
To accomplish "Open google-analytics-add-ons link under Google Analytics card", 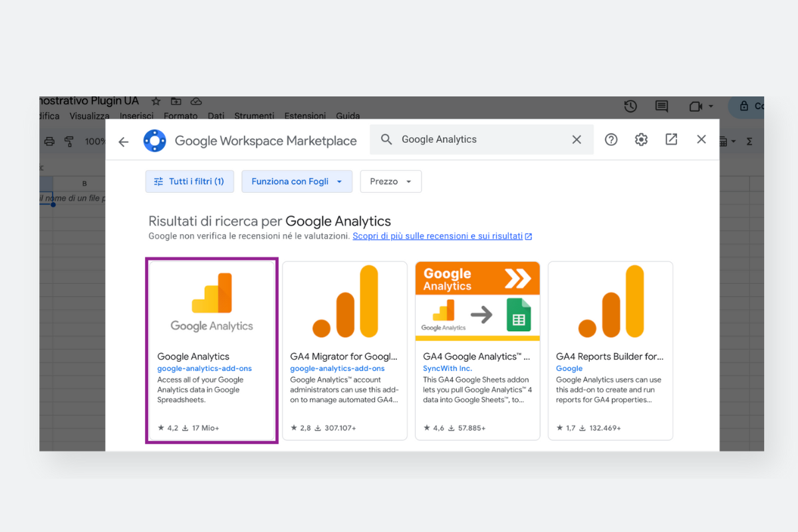I will pos(204,368).
